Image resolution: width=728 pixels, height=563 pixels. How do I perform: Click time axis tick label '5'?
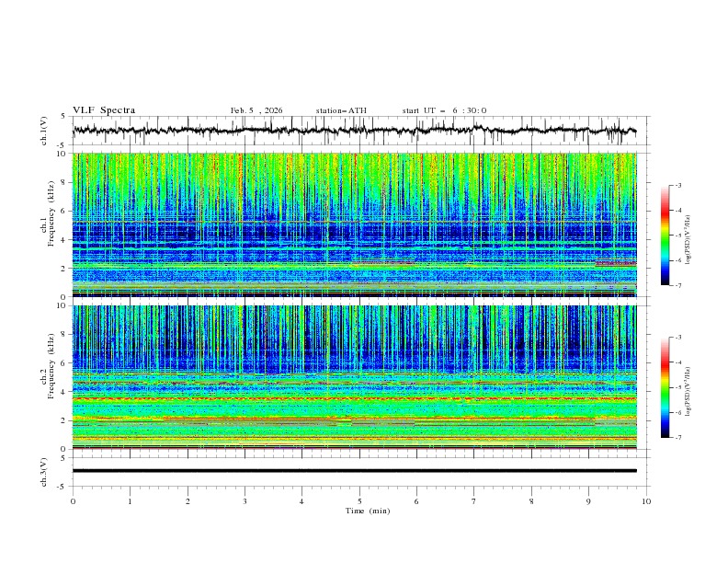(359, 501)
